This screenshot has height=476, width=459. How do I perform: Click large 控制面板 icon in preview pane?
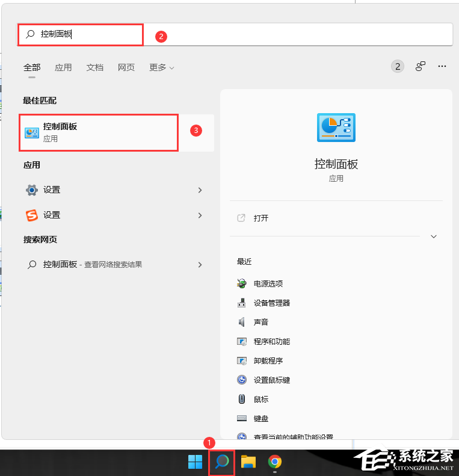[336, 128]
